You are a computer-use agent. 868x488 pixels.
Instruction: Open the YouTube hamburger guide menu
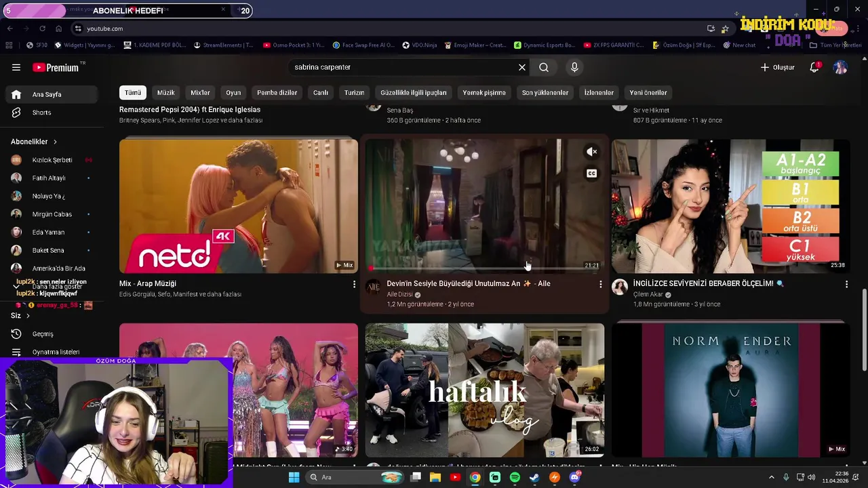(x=16, y=67)
